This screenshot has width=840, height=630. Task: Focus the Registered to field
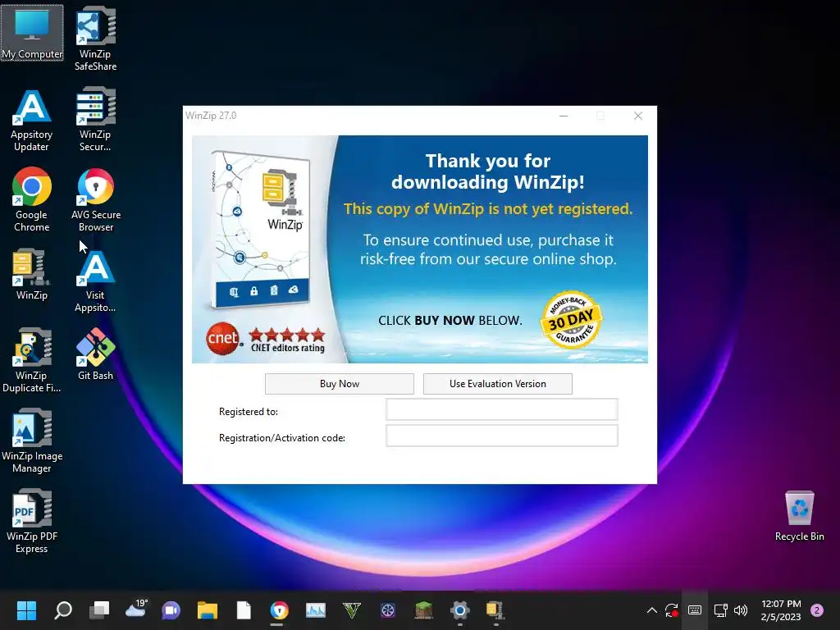[502, 410]
